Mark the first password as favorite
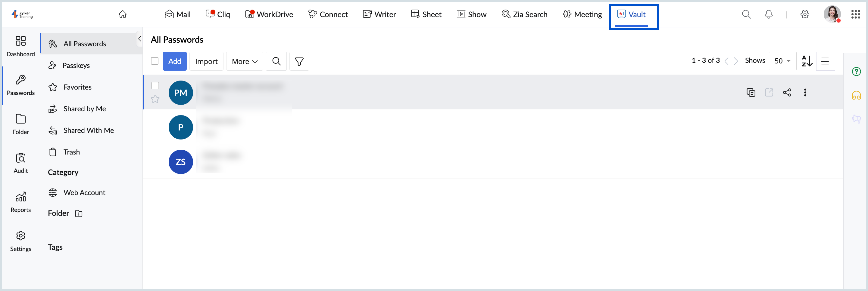The height and width of the screenshot is (291, 868). coord(155,99)
